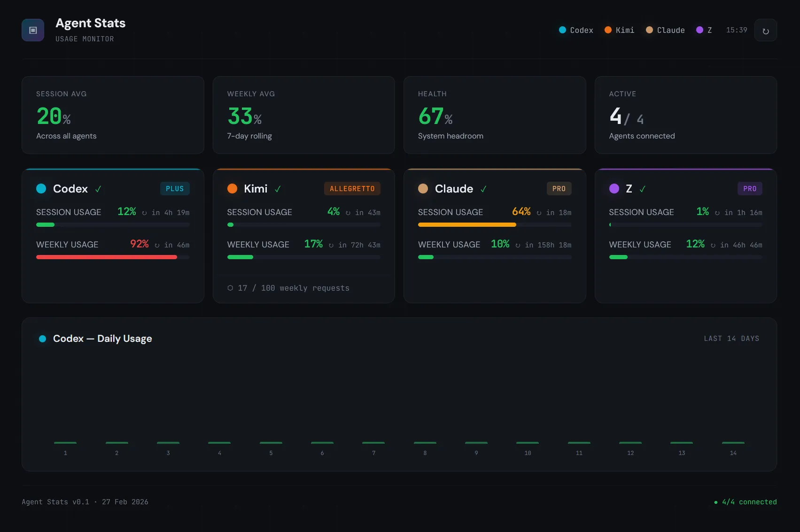The height and width of the screenshot is (532, 800).
Task: Click Z's purple status dot on its card
Action: [x=614, y=188]
